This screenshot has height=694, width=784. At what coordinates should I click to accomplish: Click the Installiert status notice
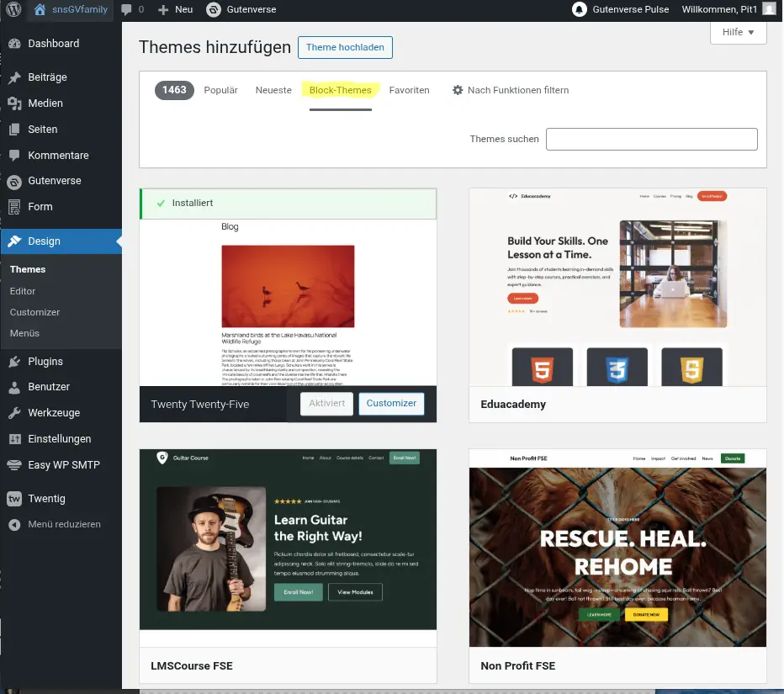tap(288, 204)
